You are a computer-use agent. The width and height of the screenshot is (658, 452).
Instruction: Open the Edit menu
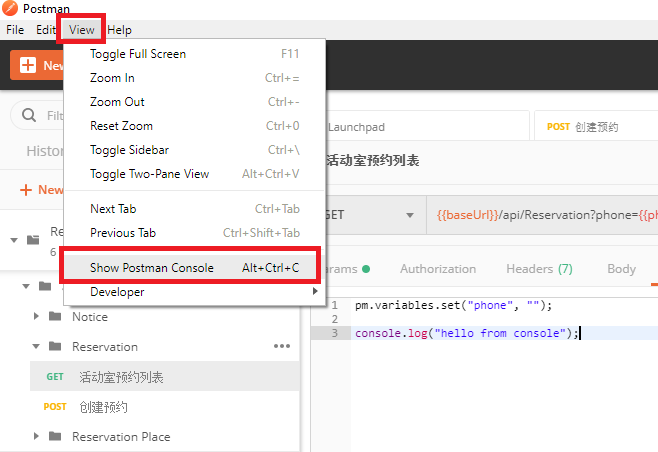(x=45, y=30)
